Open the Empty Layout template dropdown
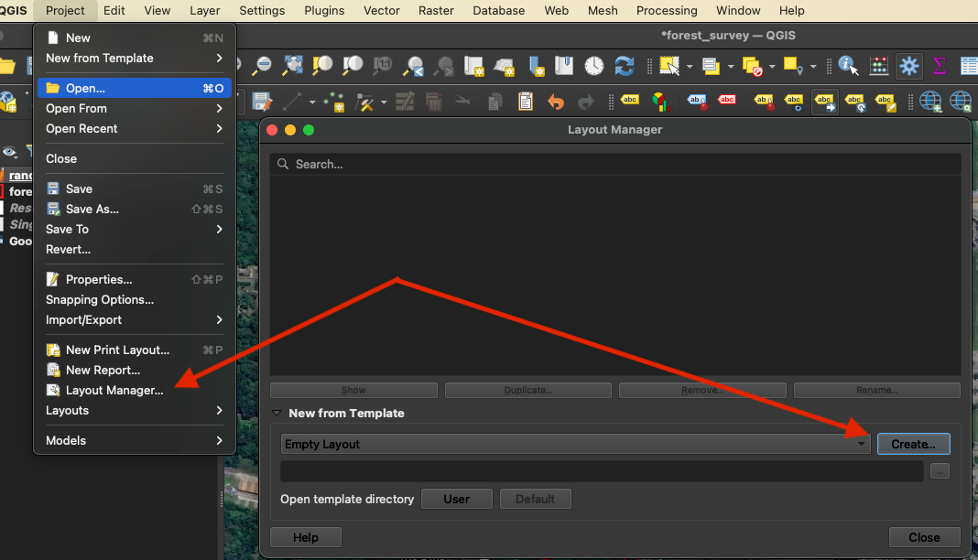 point(575,444)
